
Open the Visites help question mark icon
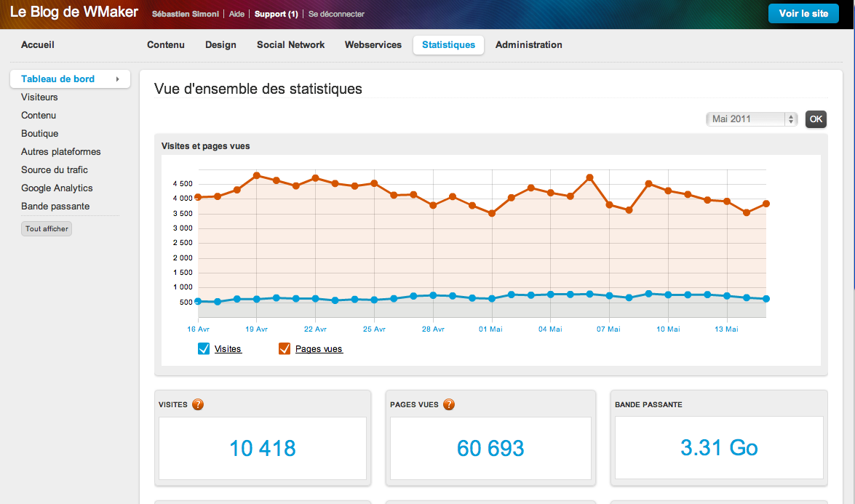pyautogui.click(x=198, y=404)
